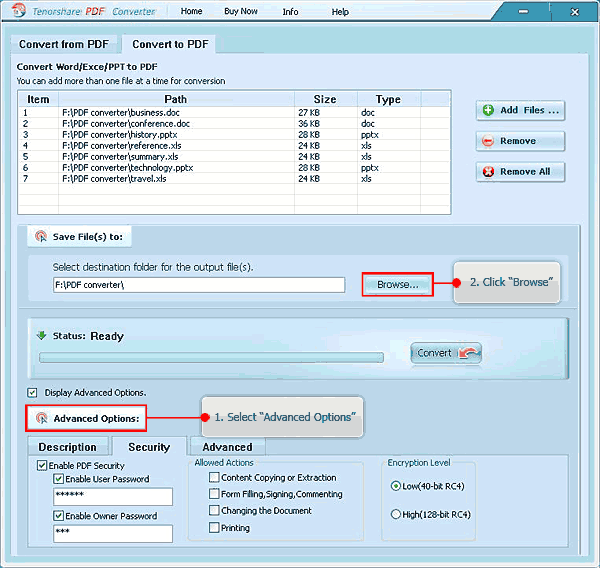Viewport: 600px width, 568px height.
Task: Close the PDF Converter window
Action: 574,12
